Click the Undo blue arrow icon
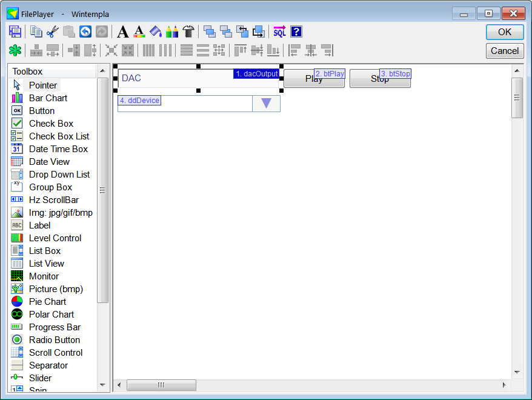The image size is (532, 400). tap(85, 32)
